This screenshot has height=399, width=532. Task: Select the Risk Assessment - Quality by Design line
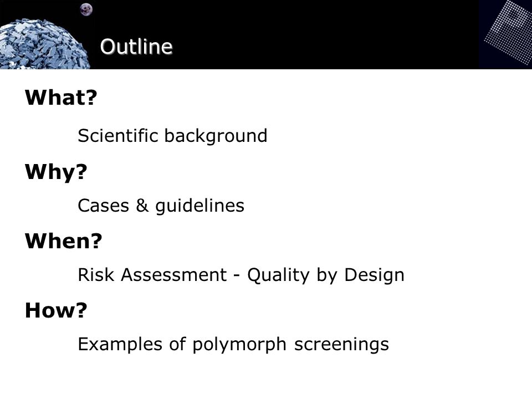pos(241,275)
